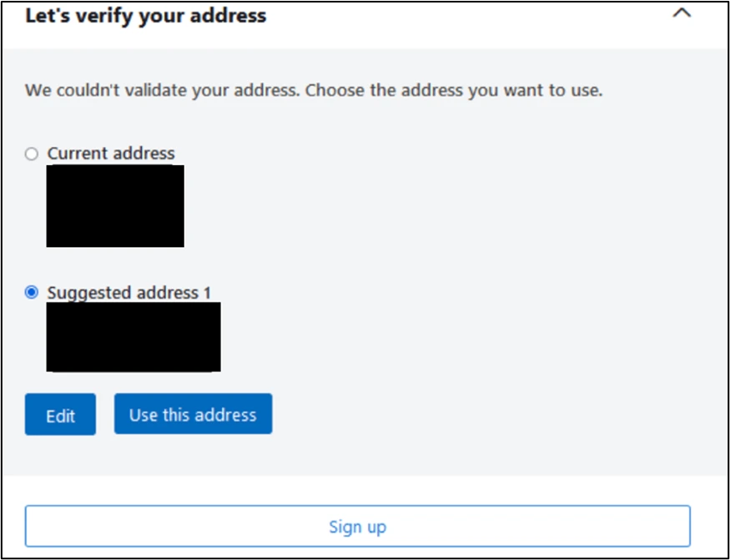Collapse the "Let's verify your address" section chevron
The height and width of the screenshot is (560, 730).
(x=682, y=14)
